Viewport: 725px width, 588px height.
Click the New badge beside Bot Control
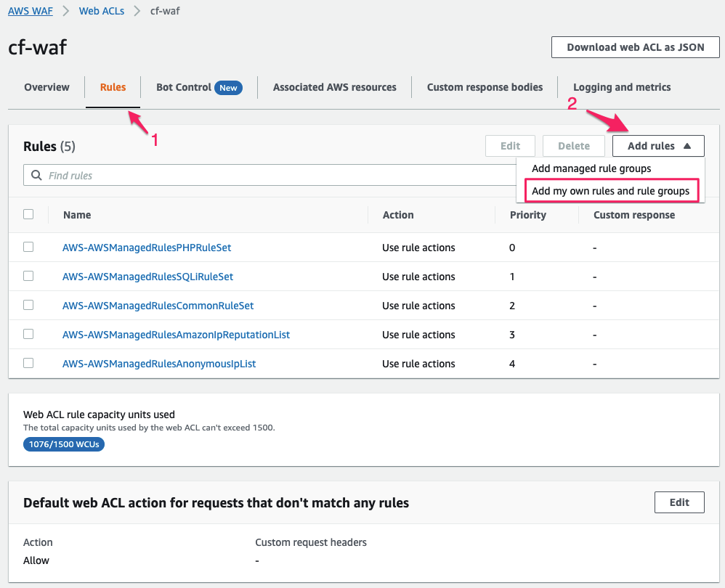[228, 88]
